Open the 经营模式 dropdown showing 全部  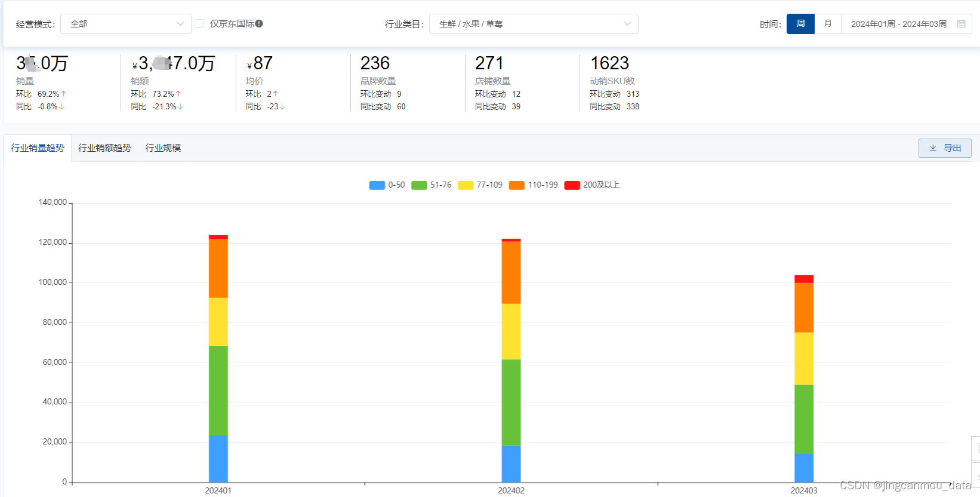point(126,24)
